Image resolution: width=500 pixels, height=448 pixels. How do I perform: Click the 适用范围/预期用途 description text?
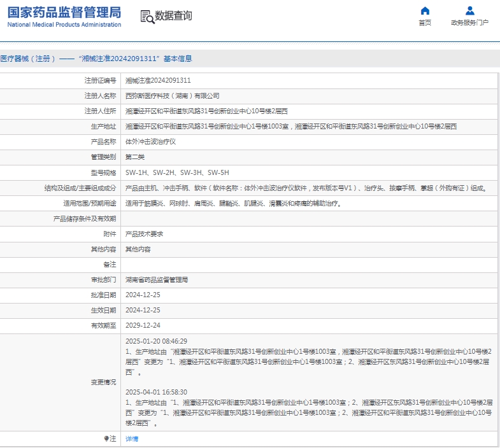[x=234, y=203]
